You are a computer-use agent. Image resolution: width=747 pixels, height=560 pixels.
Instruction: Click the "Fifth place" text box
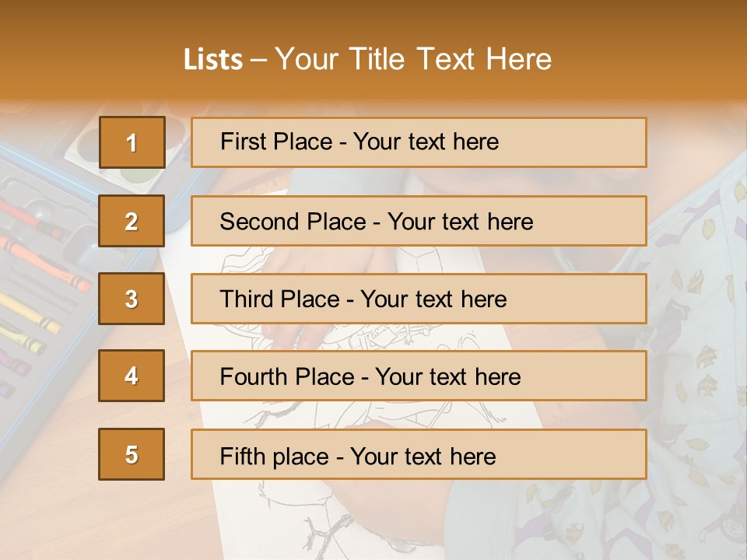tap(419, 454)
